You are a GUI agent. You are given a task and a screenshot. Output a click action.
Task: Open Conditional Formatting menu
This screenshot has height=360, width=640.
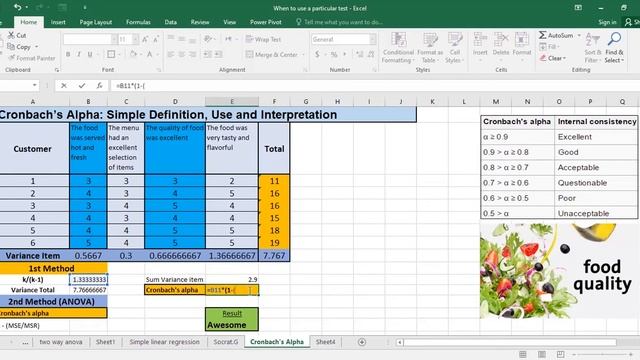point(398,48)
